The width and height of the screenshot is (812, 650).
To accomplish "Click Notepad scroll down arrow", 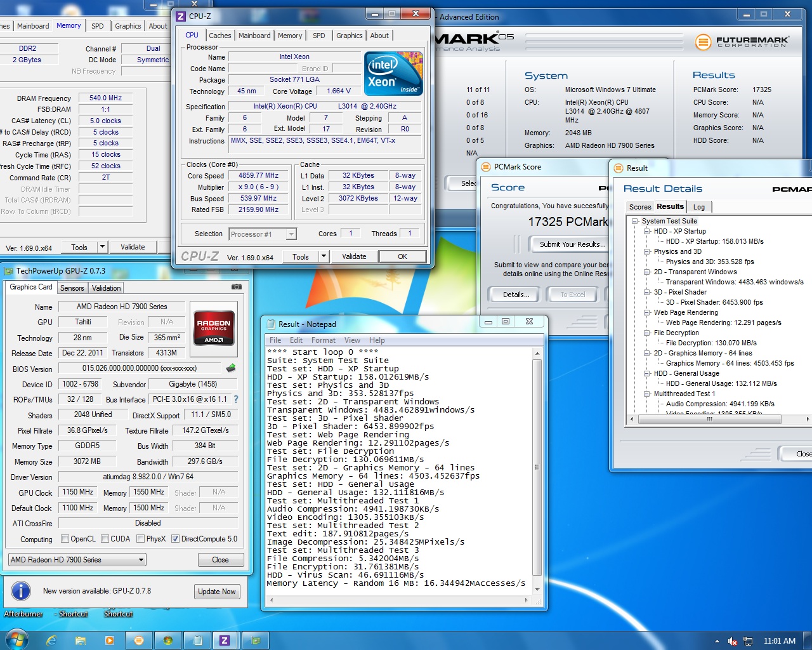I will pyautogui.click(x=537, y=589).
